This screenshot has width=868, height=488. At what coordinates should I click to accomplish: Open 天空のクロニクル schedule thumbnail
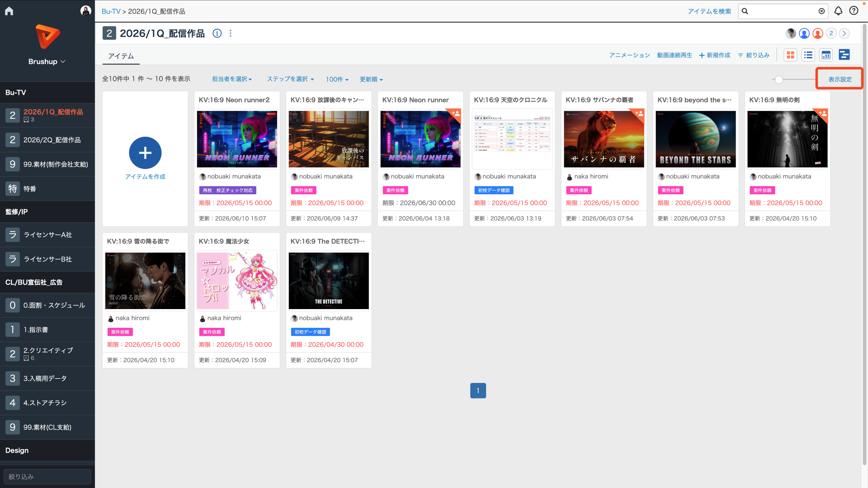coord(512,139)
